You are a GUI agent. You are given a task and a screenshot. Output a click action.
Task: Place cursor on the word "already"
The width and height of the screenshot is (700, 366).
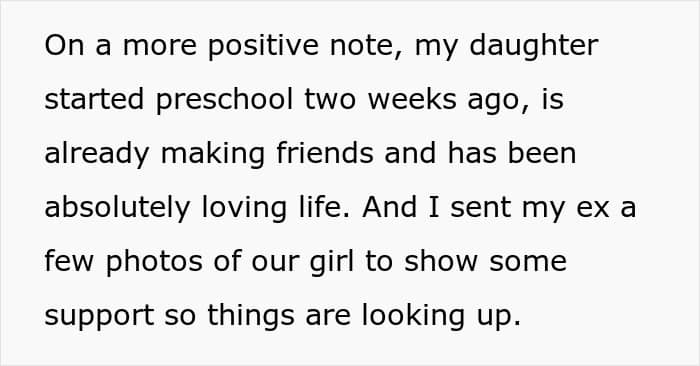96,154
